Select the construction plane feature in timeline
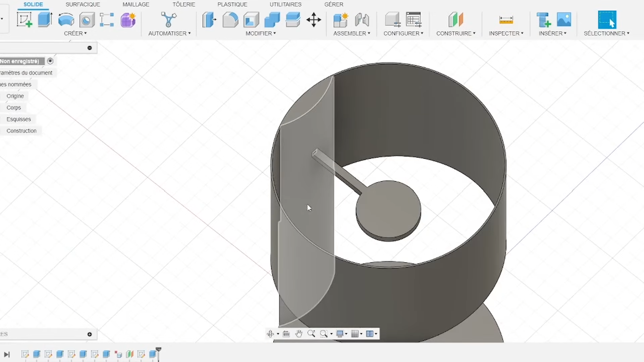644x362 pixels. click(130, 354)
